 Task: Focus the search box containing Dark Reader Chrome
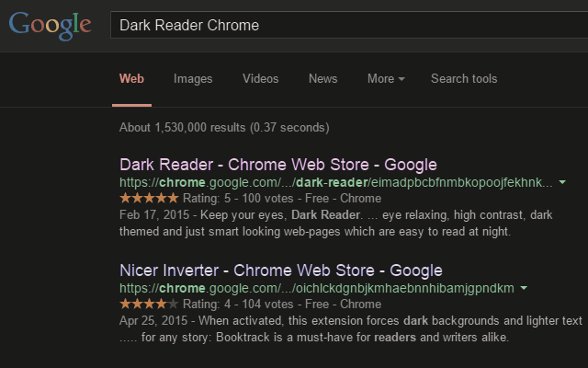349,25
